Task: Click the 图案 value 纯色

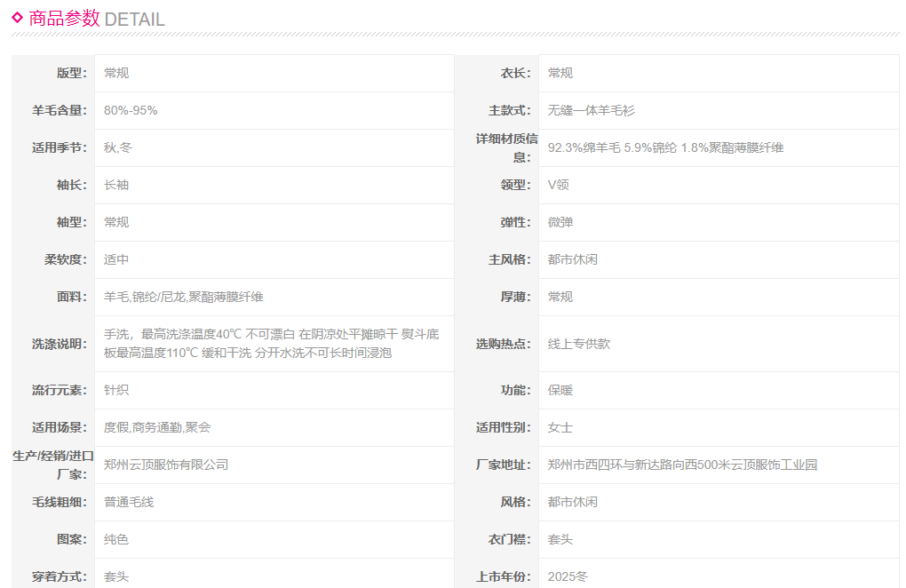Action: 116,539
